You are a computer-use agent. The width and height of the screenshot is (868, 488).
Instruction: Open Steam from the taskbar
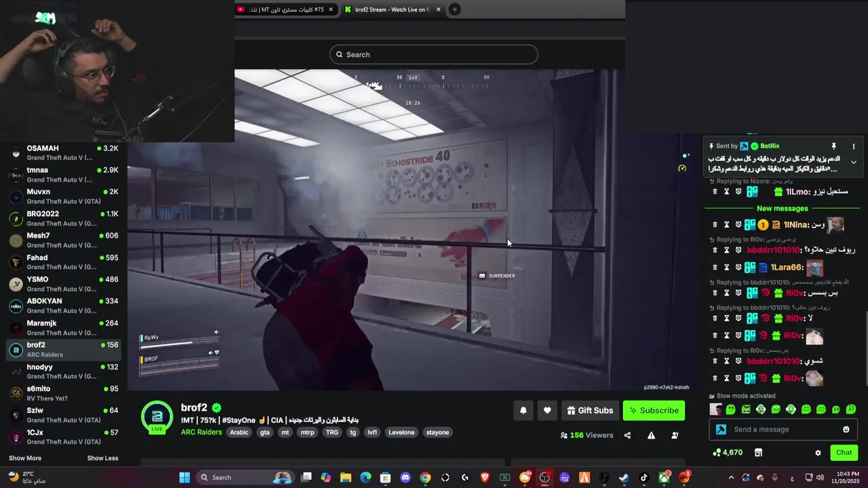click(x=624, y=478)
